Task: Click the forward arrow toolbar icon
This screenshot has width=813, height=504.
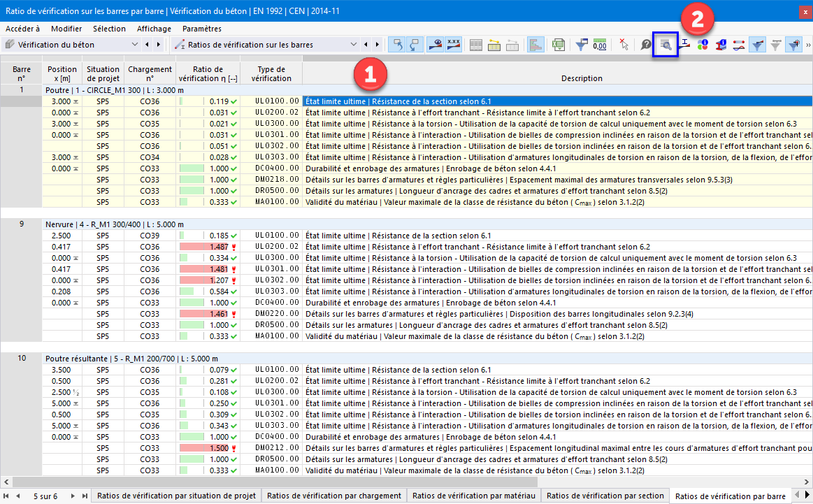Action: [x=415, y=45]
